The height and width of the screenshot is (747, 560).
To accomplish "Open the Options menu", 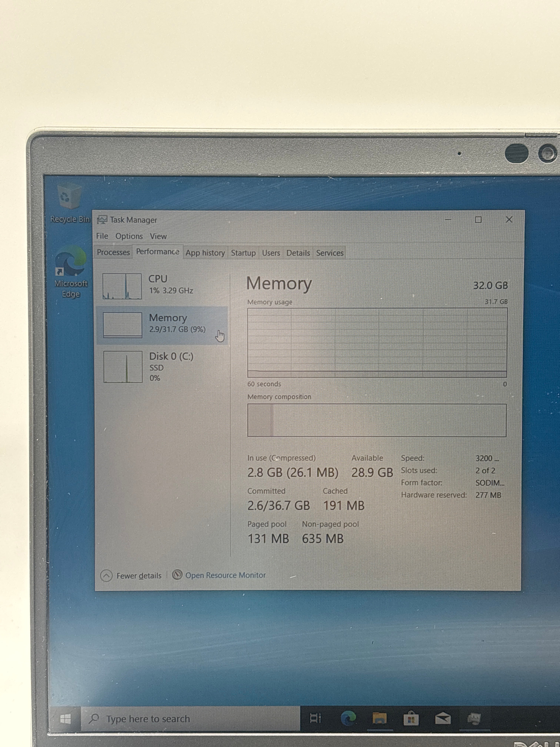I will (x=129, y=236).
